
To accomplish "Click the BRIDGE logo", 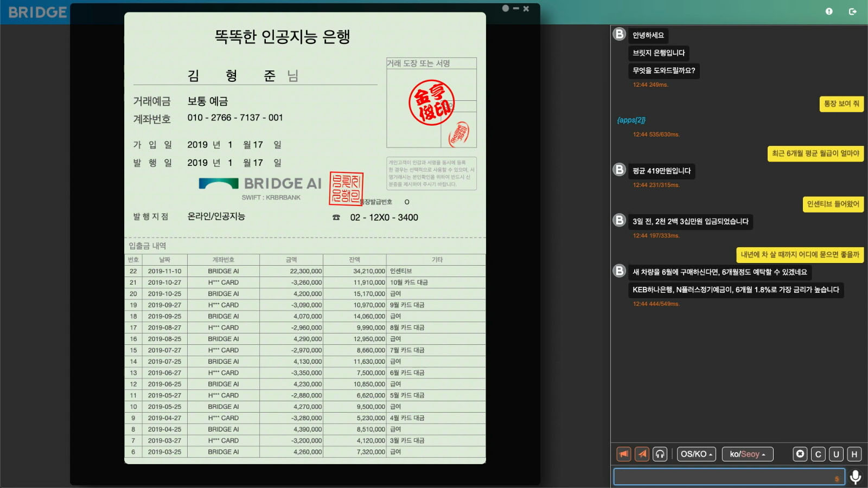I will pos(37,12).
